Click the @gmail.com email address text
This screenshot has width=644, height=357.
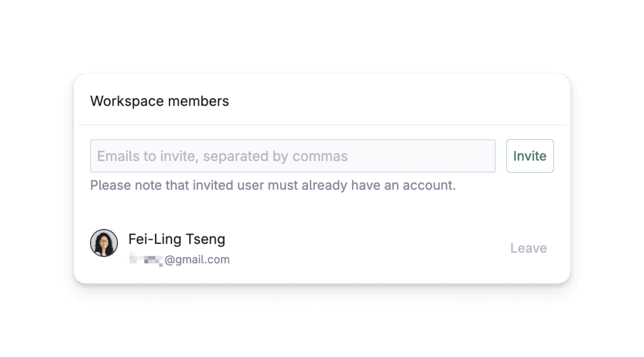click(x=197, y=260)
